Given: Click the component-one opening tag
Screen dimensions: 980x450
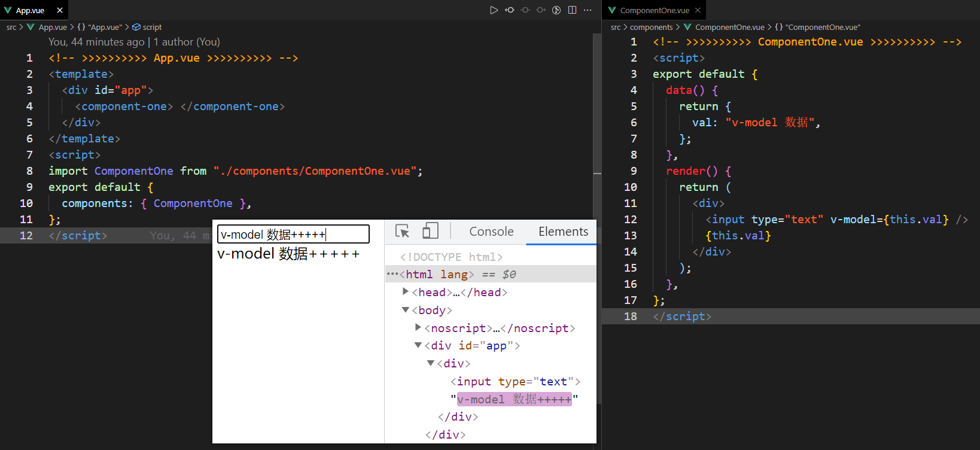Looking at the screenshot, I should pyautogui.click(x=124, y=107).
